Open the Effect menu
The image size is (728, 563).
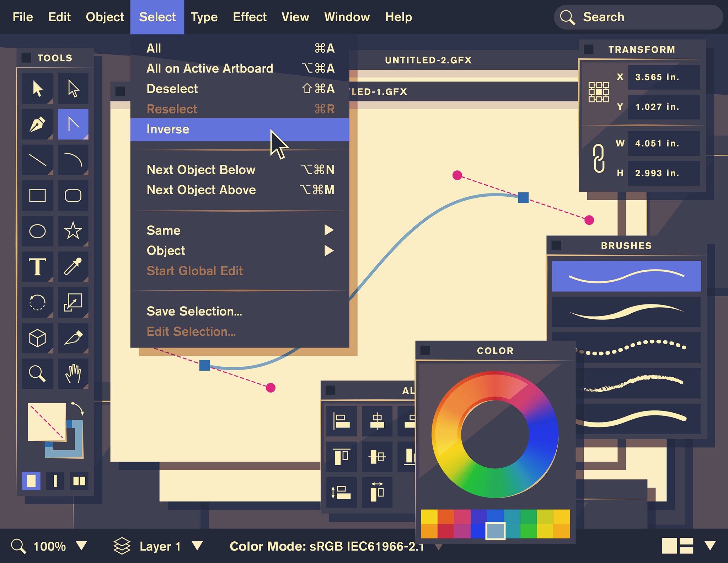coord(250,17)
